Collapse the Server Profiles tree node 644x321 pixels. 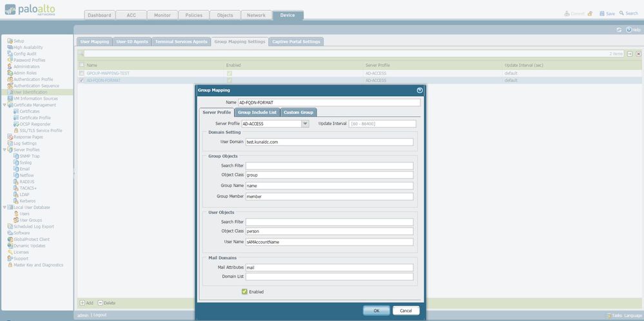click(x=5, y=150)
